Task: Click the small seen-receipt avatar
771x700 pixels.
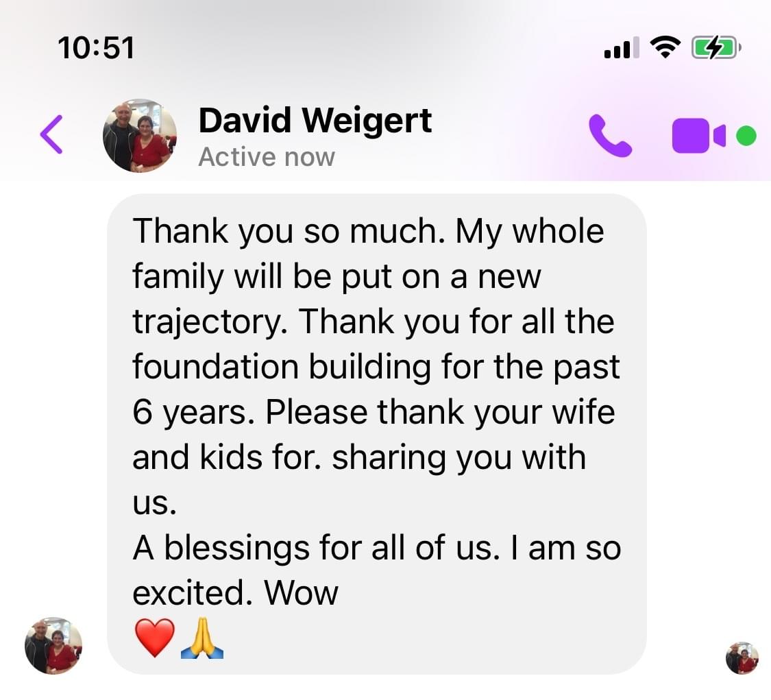Action: (742, 657)
